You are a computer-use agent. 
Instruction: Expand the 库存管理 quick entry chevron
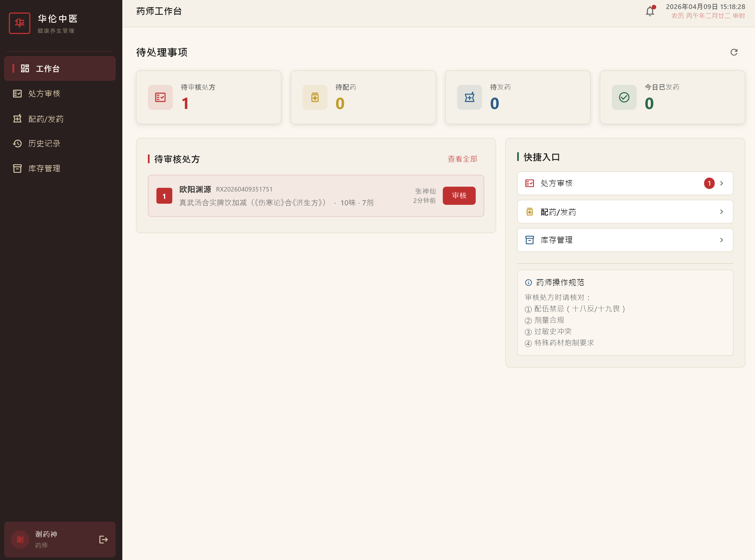tap(722, 240)
